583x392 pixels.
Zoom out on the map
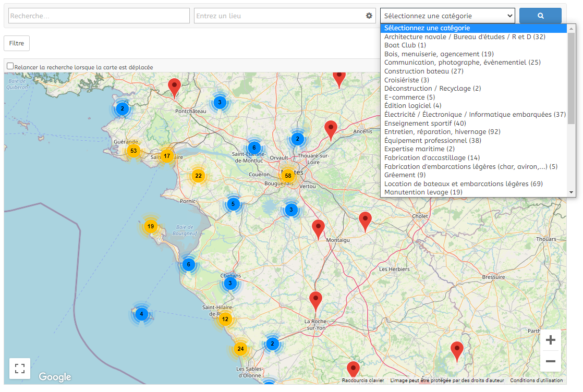550,361
